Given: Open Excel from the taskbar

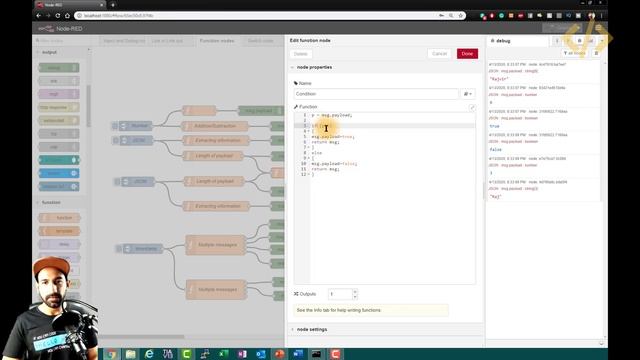Looking at the screenshot, I should [223, 354].
